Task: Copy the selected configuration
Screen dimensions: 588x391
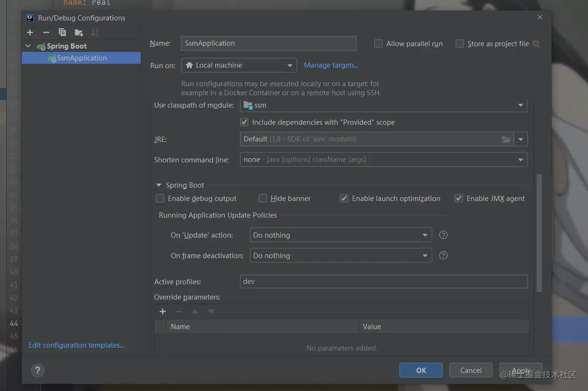Action: pos(62,32)
